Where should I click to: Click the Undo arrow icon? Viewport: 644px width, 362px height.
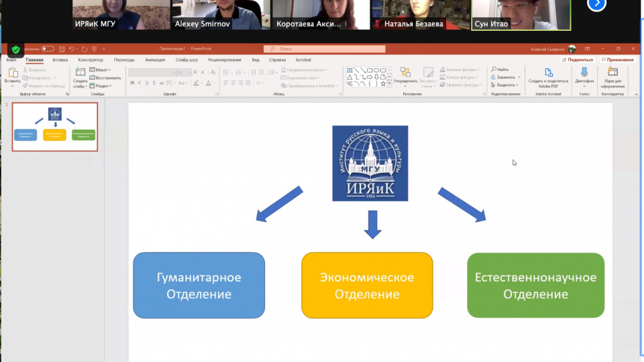(x=72, y=49)
